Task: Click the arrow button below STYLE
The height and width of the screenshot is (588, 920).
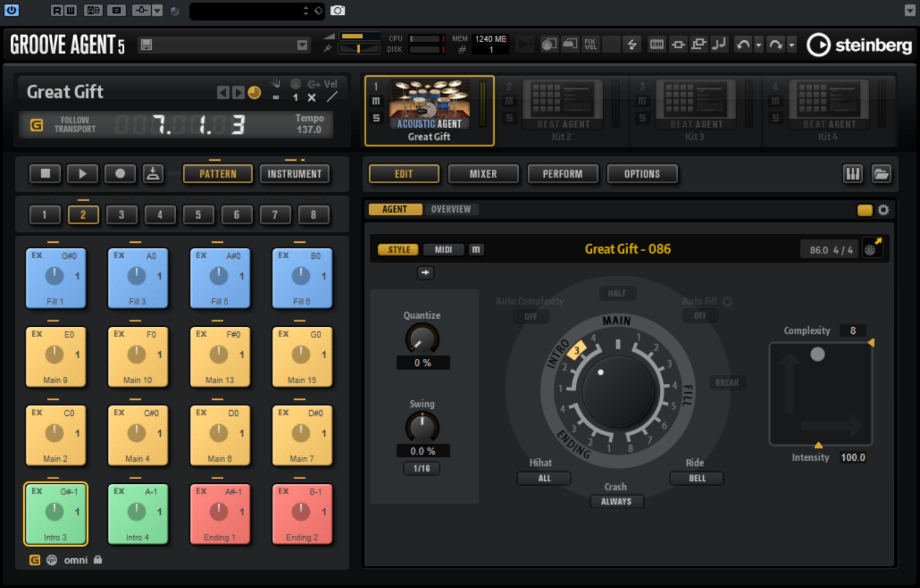Action: (x=425, y=273)
